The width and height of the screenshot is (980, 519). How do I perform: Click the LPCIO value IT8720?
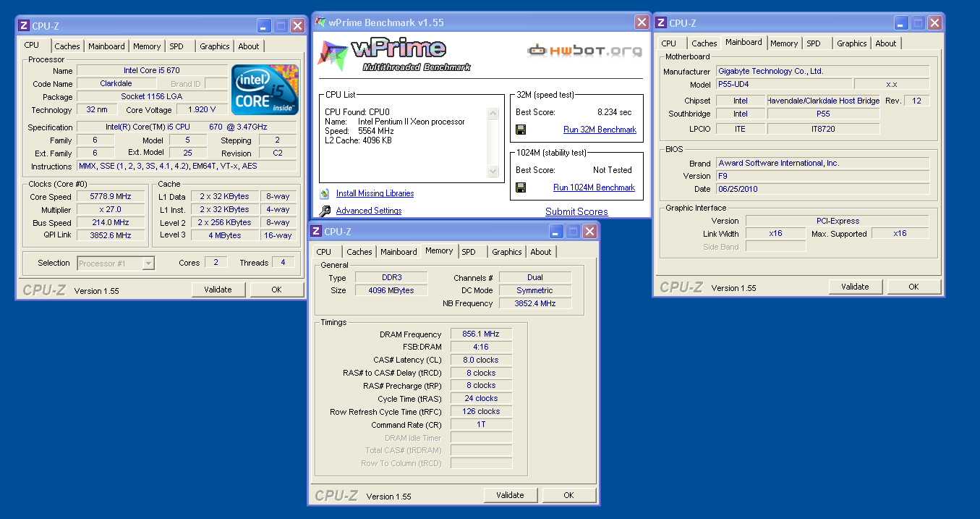(823, 130)
